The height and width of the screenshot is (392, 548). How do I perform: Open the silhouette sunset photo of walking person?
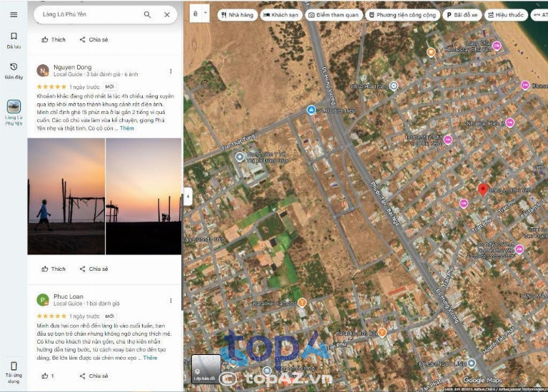(x=66, y=196)
